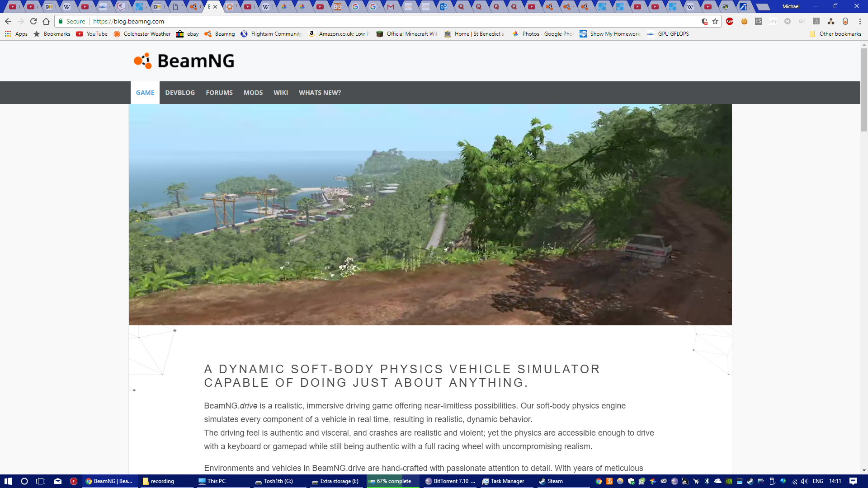The width and height of the screenshot is (868, 488).
Task: Go to browser Home page
Action: pos(46,21)
